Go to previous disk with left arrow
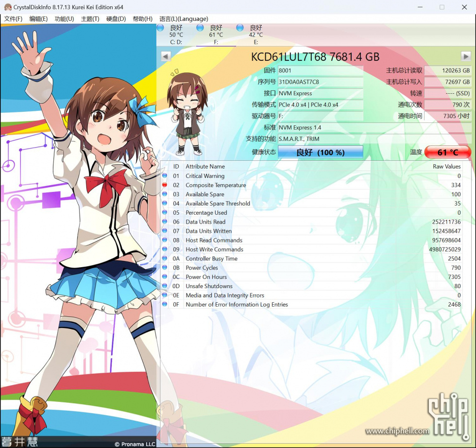The width and height of the screenshot is (476, 448). (x=166, y=56)
